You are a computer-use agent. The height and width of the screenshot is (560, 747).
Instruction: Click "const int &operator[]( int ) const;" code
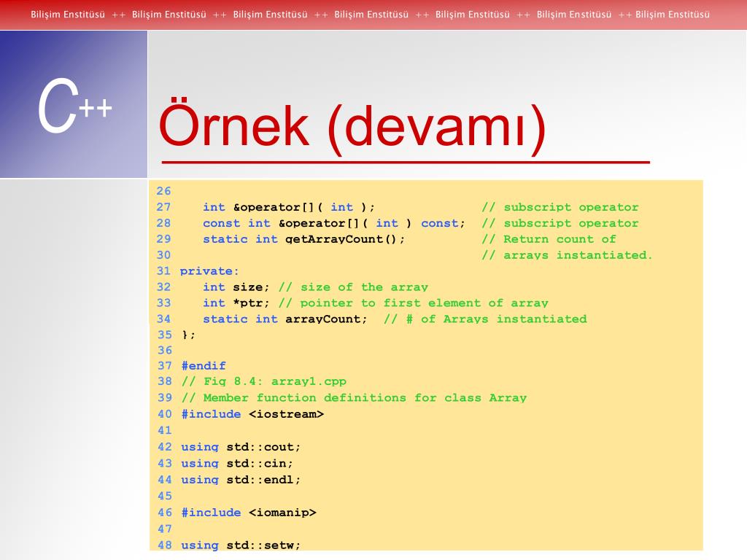pyautogui.click(x=334, y=223)
